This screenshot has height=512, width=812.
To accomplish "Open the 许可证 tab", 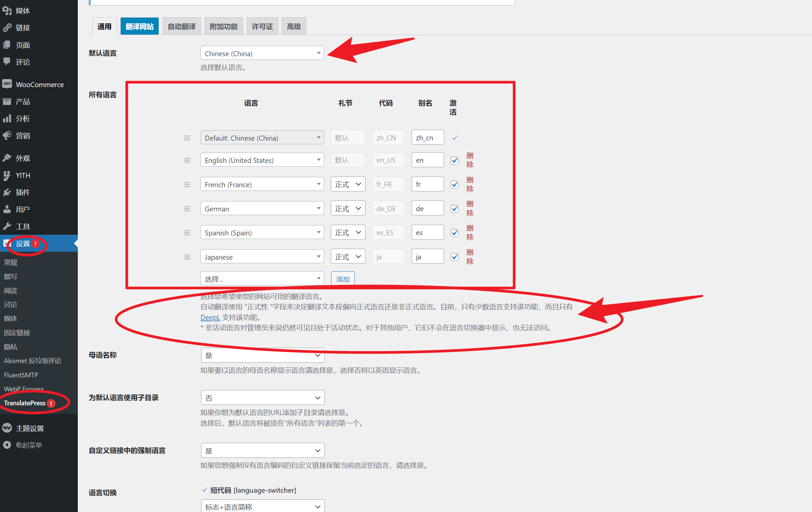I will coord(262,26).
